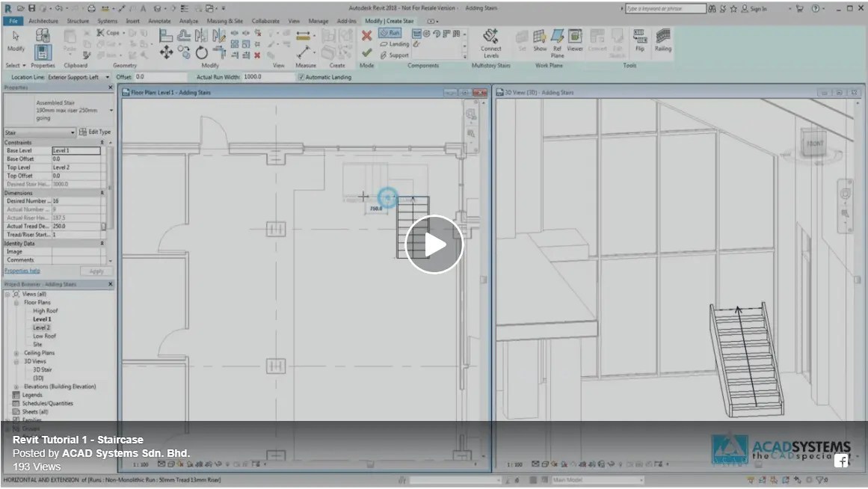Open the Structure ribbon tab
Image resolution: width=868 pixels, height=489 pixels.
click(78, 21)
